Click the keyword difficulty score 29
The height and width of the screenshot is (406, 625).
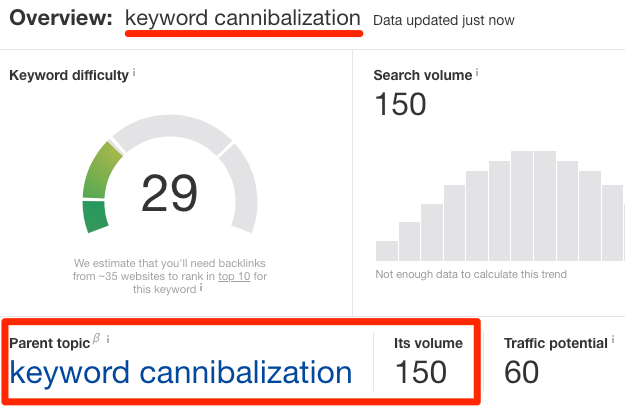point(169,194)
